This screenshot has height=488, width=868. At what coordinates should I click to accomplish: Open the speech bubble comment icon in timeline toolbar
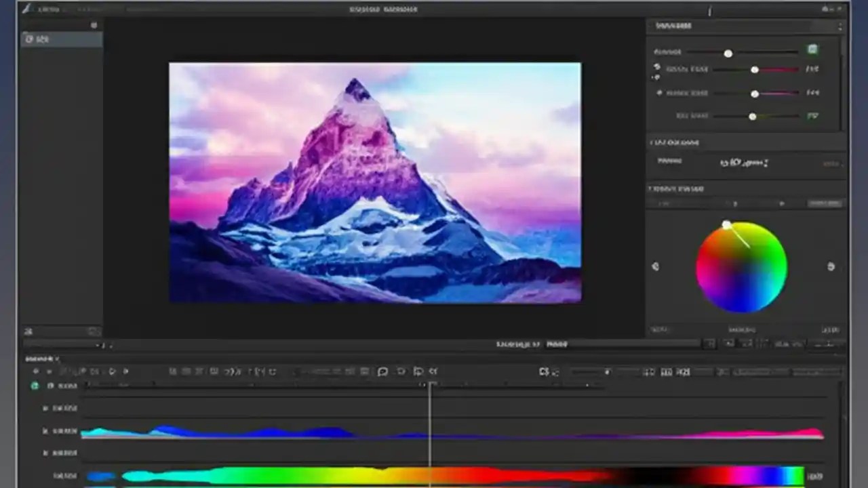(382, 371)
